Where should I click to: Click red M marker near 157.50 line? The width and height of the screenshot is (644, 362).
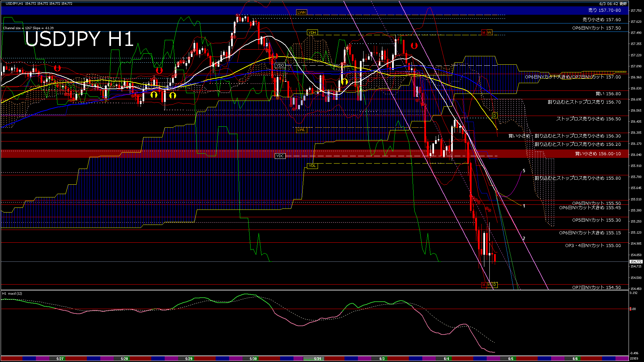point(484,33)
